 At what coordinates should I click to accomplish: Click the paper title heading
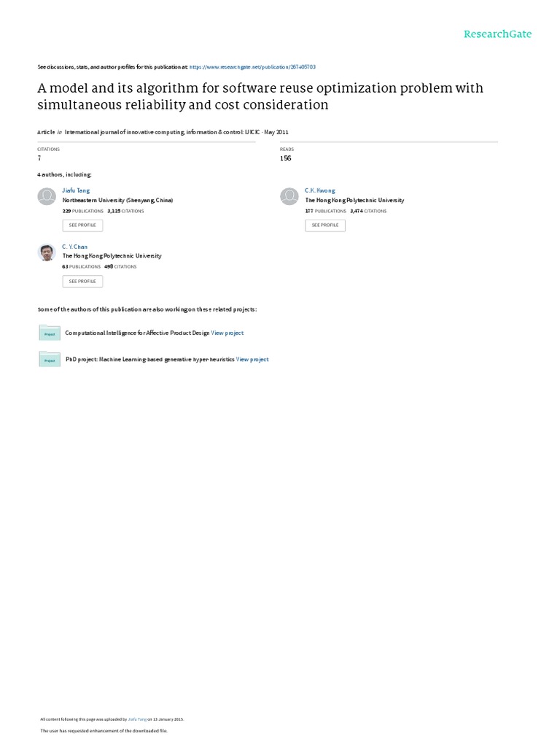pos(260,96)
